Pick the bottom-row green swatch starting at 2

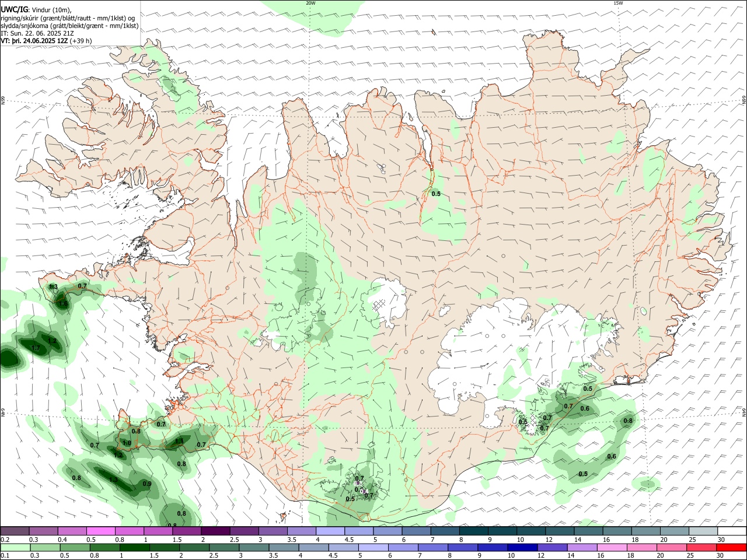tap(194, 547)
